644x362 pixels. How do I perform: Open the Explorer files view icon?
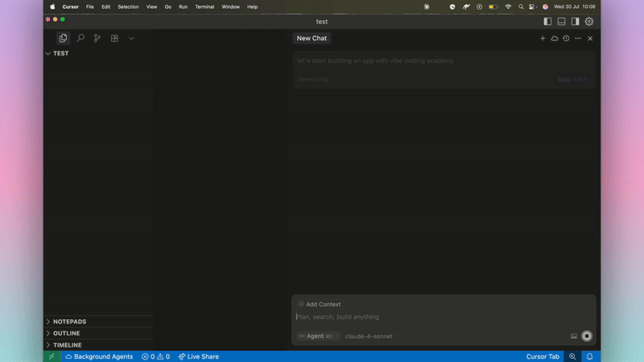point(63,38)
